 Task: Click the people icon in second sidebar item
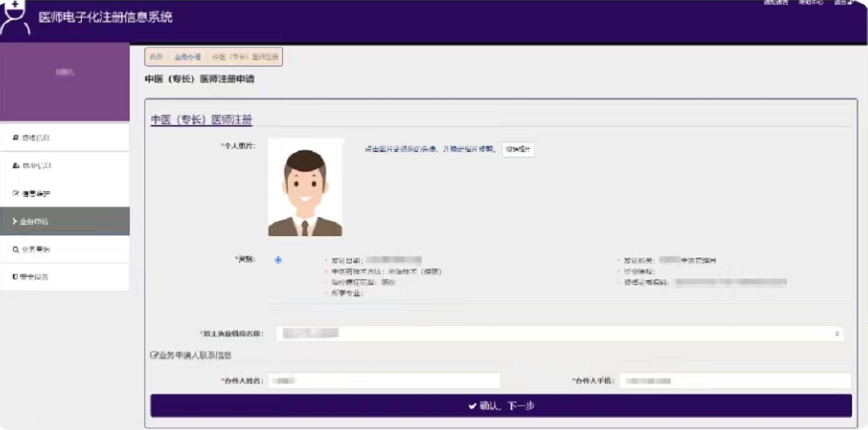tap(15, 166)
